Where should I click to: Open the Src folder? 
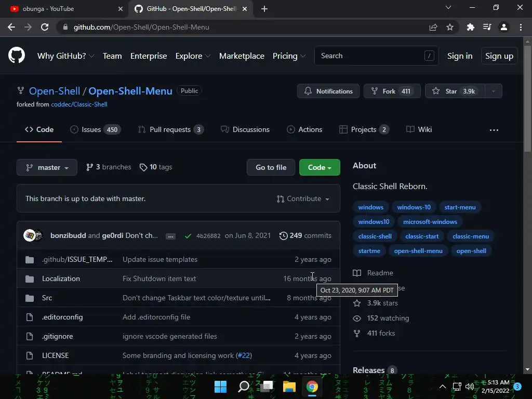[x=47, y=298]
